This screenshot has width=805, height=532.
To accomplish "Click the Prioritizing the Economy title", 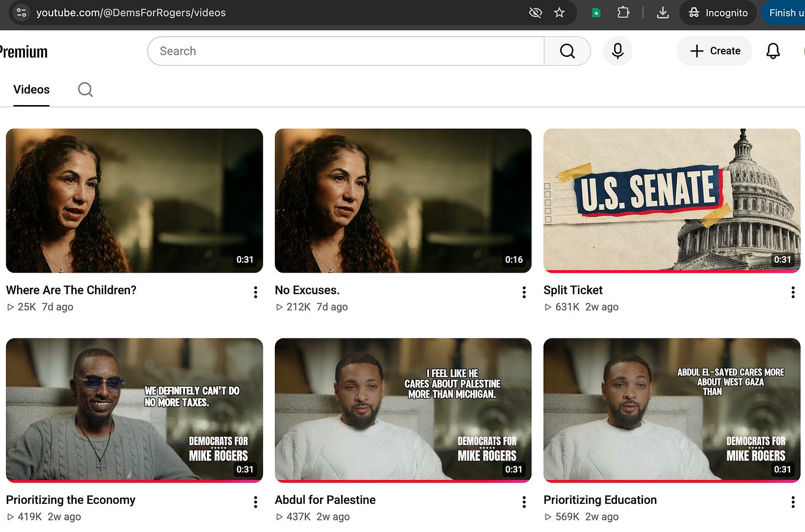I will pyautogui.click(x=71, y=500).
